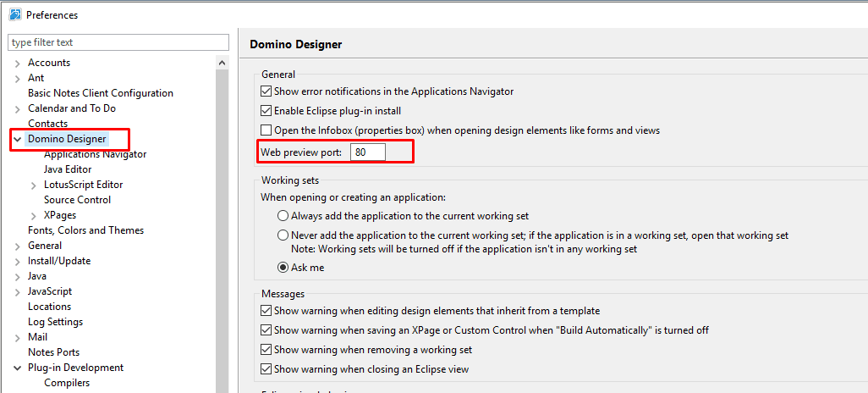This screenshot has height=393, width=868.
Task: Toggle Show error notifications in Applications Navigator
Action: point(266,91)
